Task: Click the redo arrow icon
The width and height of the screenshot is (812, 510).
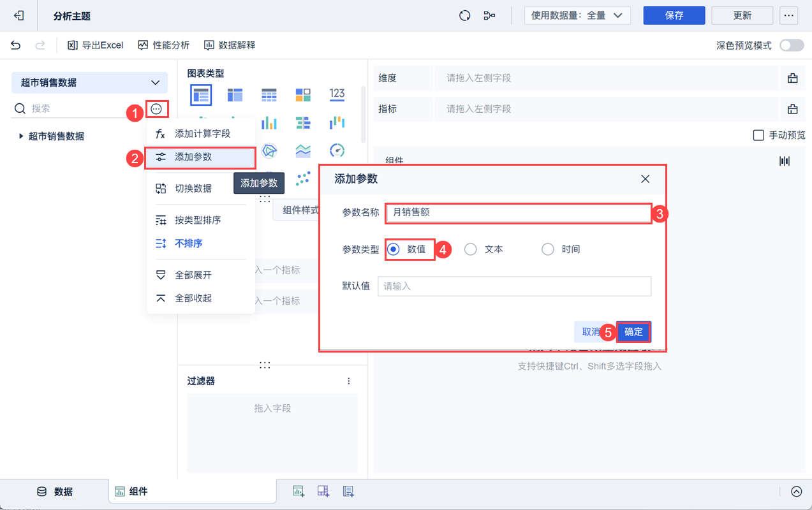Action: 40,45
